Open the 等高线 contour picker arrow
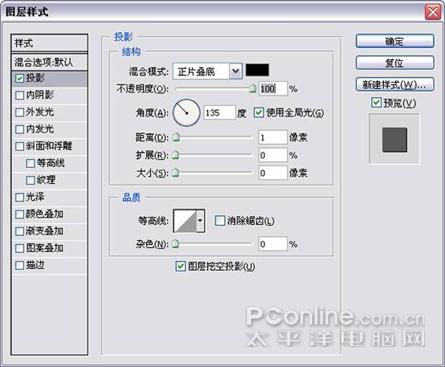 tap(200, 221)
